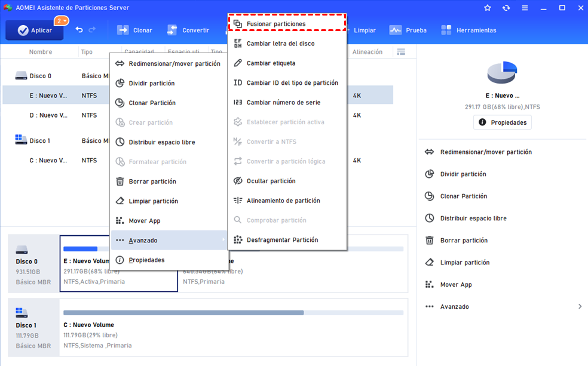This screenshot has width=588, height=366.
Task: Select Mover App in context menu
Action: pos(169,221)
